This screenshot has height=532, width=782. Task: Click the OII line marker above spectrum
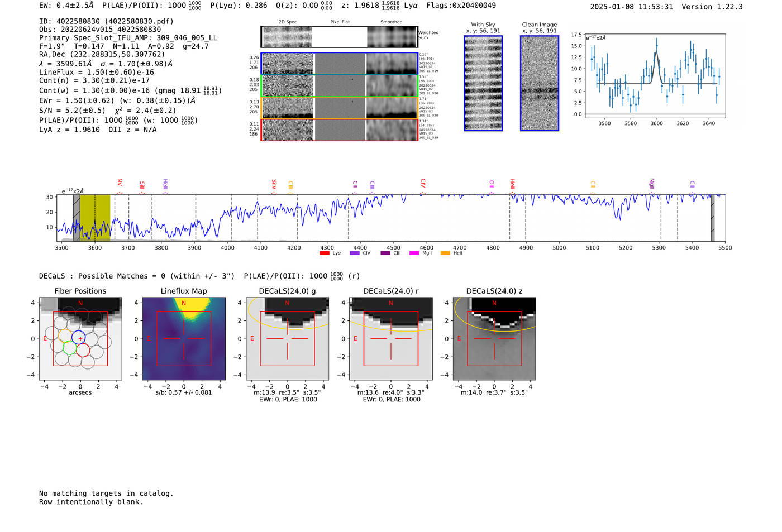point(492,186)
